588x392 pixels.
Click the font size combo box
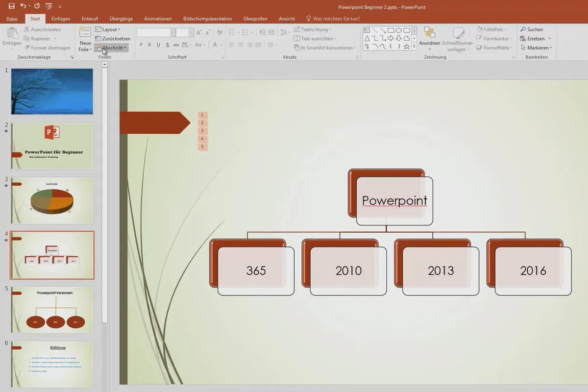point(185,32)
